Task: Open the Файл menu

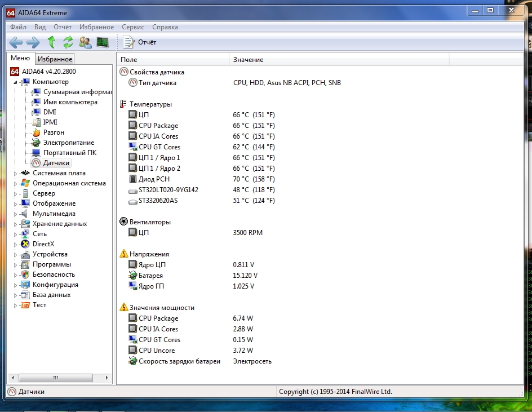Action: (19, 27)
